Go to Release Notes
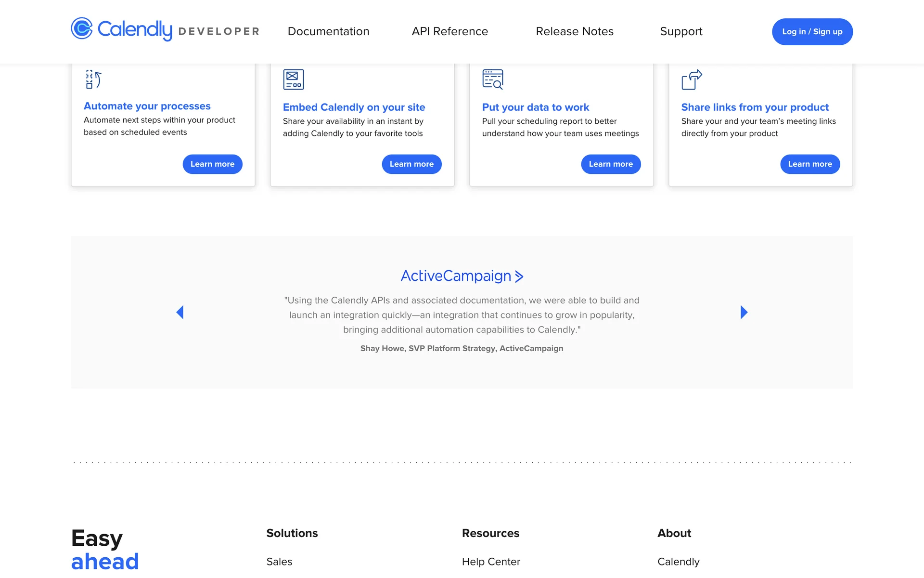Screen dimensions: 924x578 pyautogui.click(x=575, y=31)
